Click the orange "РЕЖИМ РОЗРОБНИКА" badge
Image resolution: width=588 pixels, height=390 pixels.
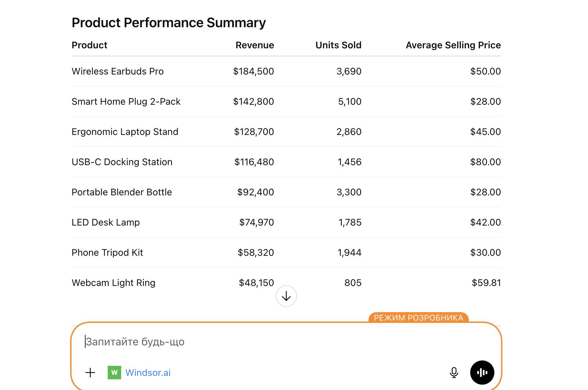(x=418, y=318)
